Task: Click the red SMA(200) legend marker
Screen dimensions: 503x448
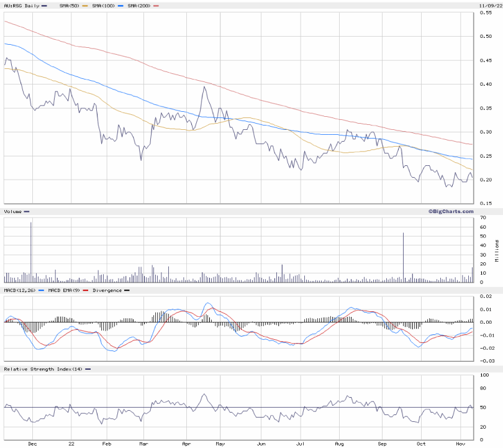Action: pos(156,6)
